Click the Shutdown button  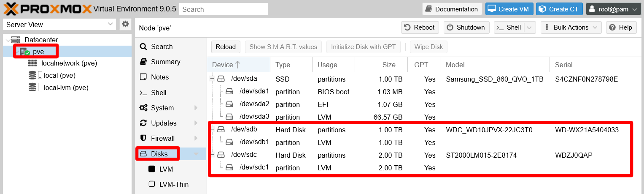pyautogui.click(x=466, y=27)
